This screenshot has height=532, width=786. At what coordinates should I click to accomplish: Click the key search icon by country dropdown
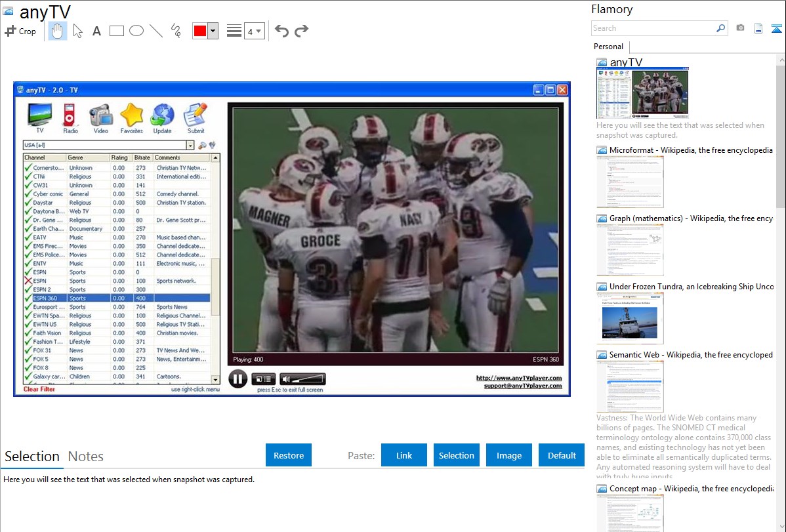click(202, 146)
